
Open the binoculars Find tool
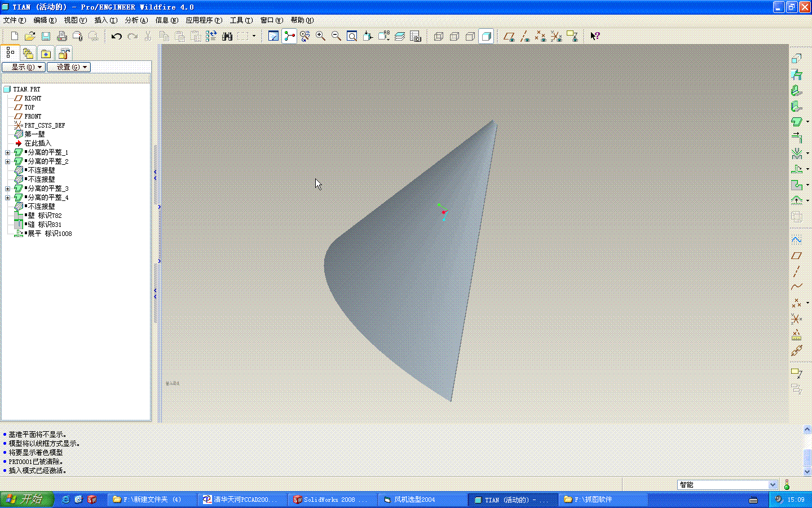(227, 36)
